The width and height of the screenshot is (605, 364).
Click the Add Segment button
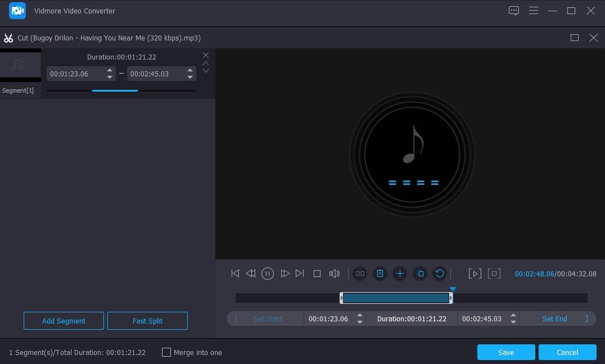[x=64, y=321]
